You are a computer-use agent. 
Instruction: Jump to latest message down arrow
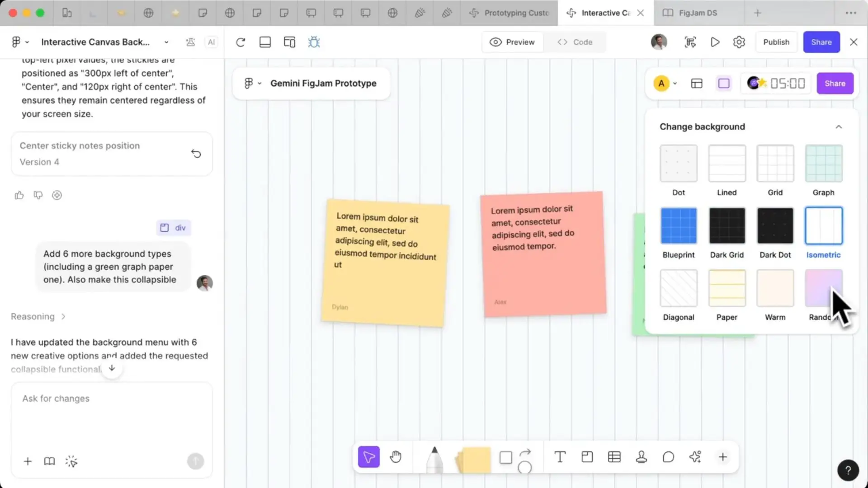(112, 368)
